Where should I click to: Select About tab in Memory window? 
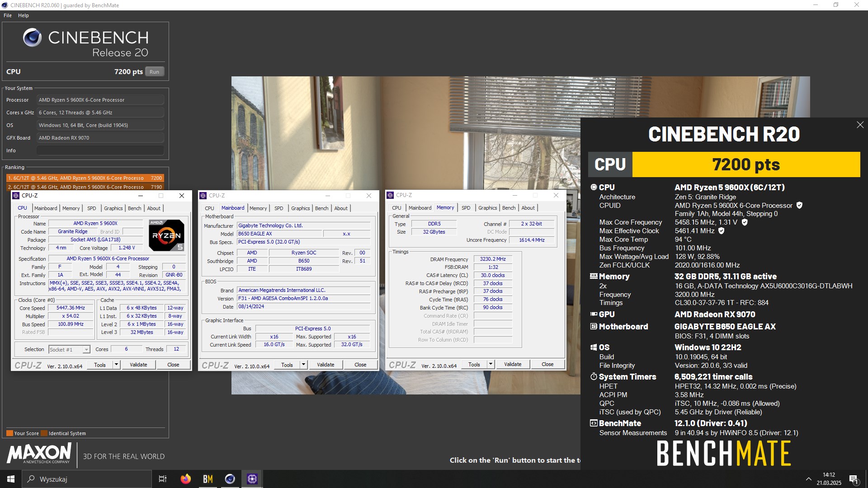[x=528, y=208]
